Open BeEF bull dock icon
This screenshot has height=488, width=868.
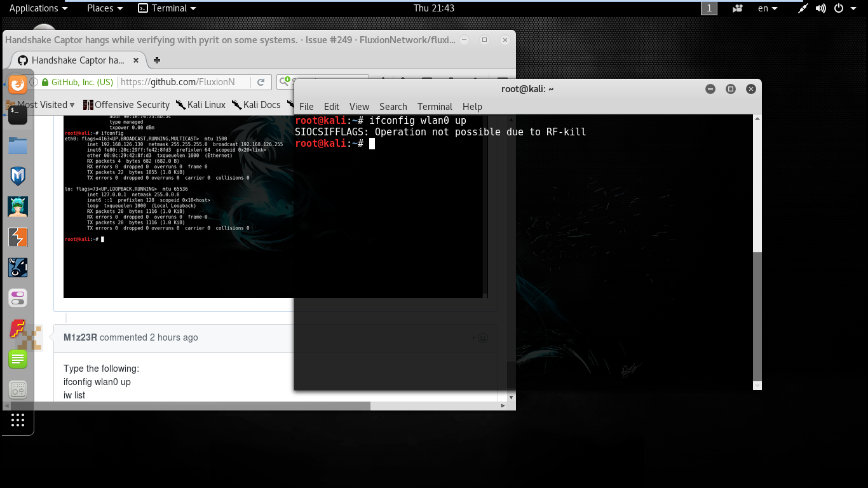18,268
